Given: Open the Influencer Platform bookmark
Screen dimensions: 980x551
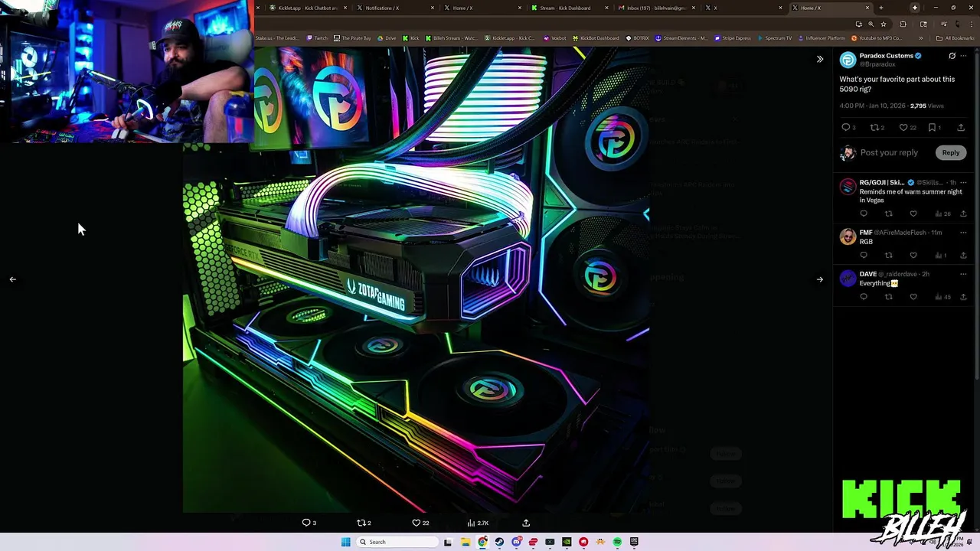Looking at the screenshot, I should [822, 38].
